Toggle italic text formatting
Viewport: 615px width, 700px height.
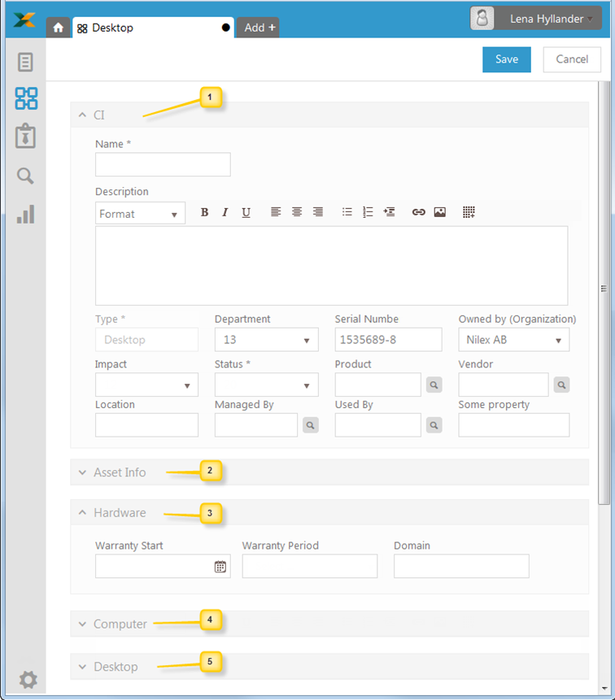(225, 212)
